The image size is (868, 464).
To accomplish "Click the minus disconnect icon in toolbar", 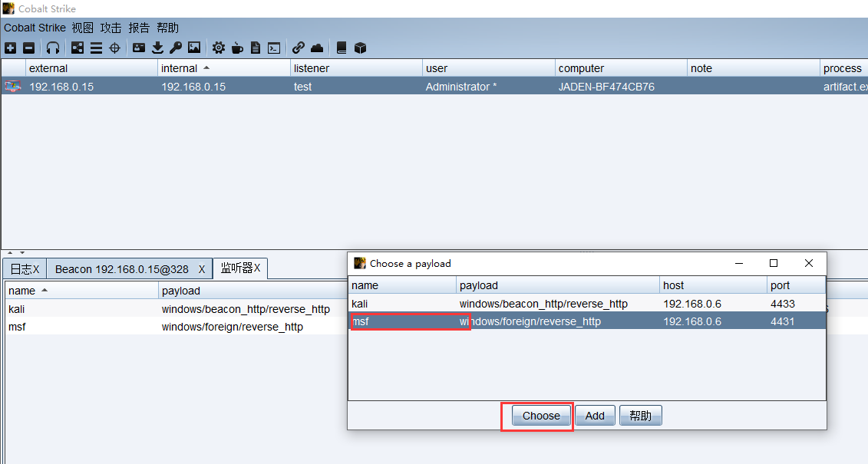I will [28, 48].
